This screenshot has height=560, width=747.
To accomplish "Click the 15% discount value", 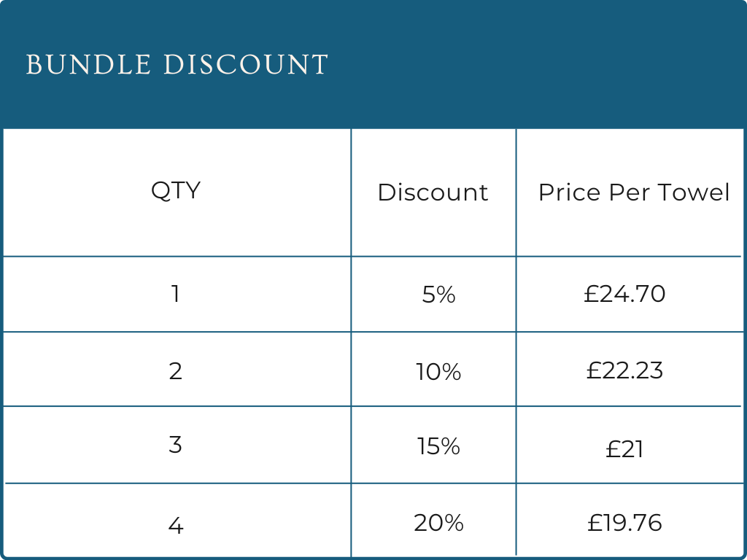I will 438,446.
